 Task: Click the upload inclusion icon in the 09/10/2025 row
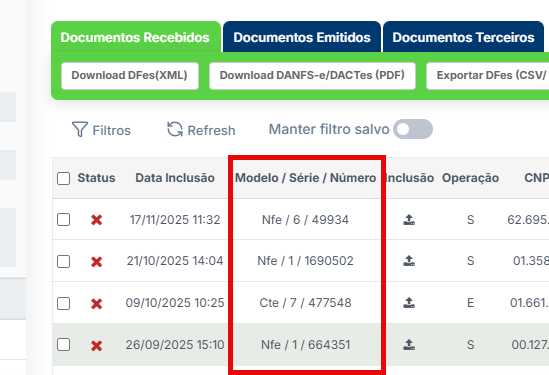tap(409, 303)
